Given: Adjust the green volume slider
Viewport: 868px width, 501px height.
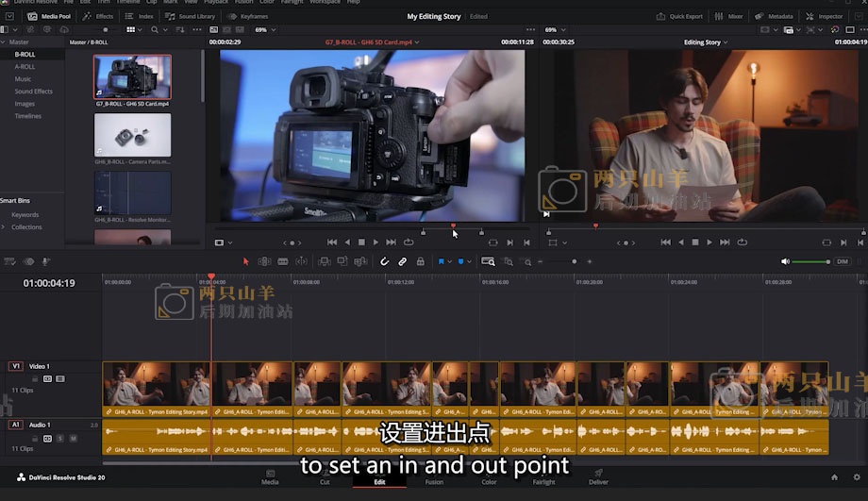Looking at the screenshot, I should pyautogui.click(x=810, y=261).
